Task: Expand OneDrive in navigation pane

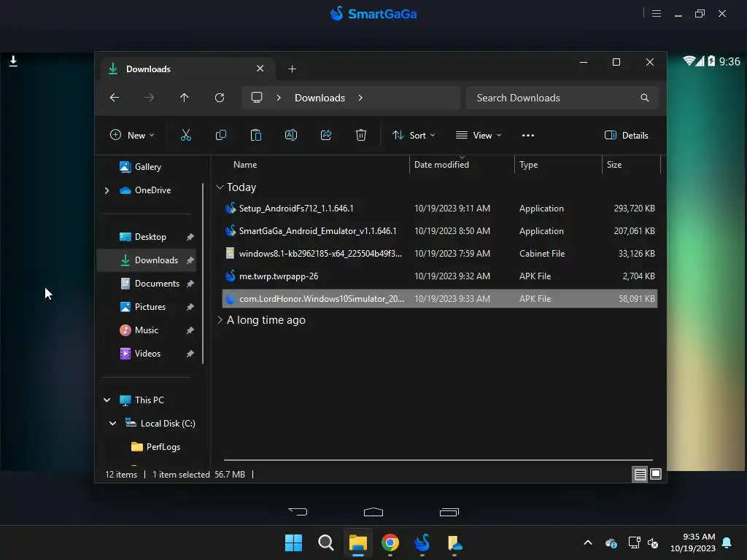Action: [107, 190]
